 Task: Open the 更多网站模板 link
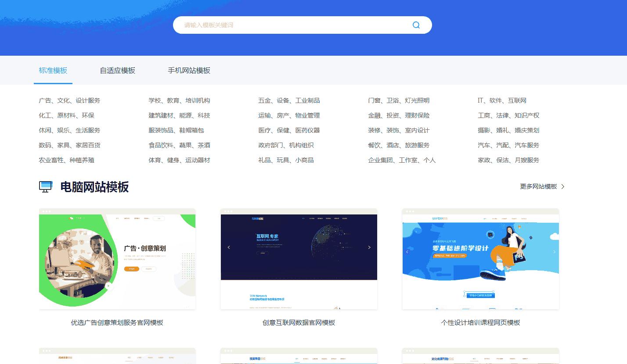click(x=539, y=186)
